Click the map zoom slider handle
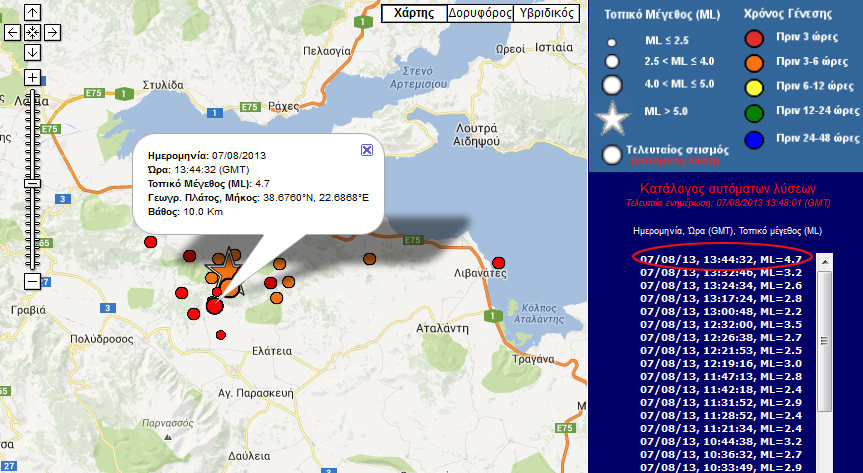Viewport: 863px width, 473px height. tap(32, 183)
